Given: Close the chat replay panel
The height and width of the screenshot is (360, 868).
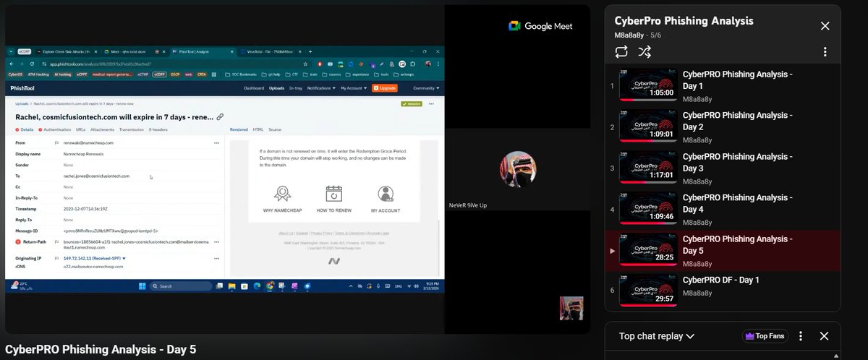Looking at the screenshot, I should [x=824, y=336].
